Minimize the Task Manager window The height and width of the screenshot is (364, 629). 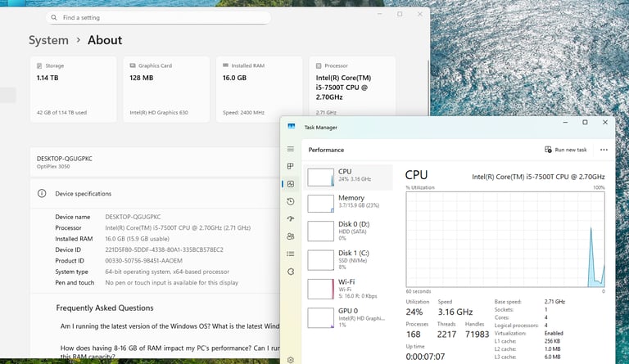tap(565, 122)
